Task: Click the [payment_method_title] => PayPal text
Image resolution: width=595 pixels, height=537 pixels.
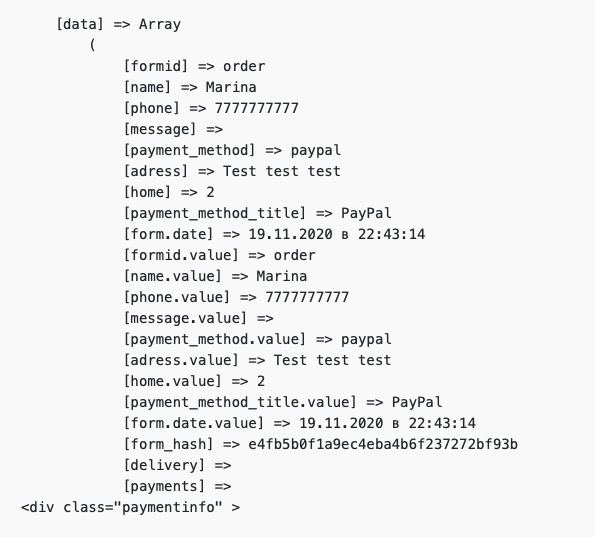Action: coord(257,213)
